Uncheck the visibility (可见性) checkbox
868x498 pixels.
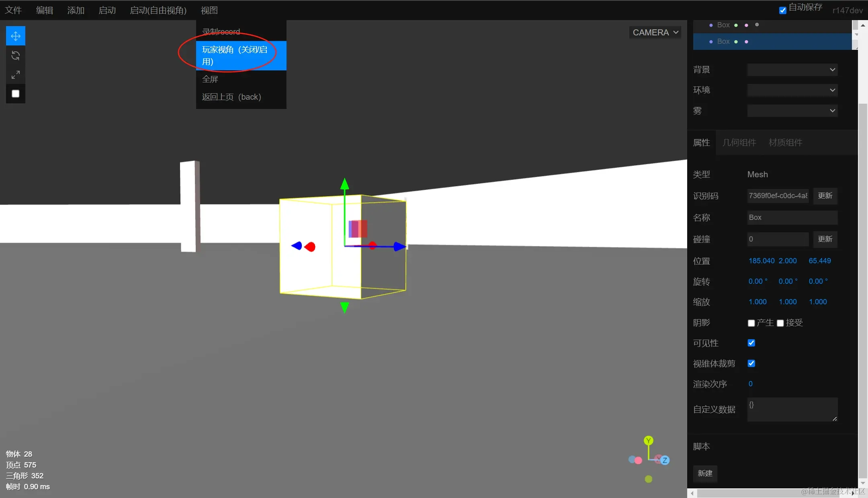[751, 343]
